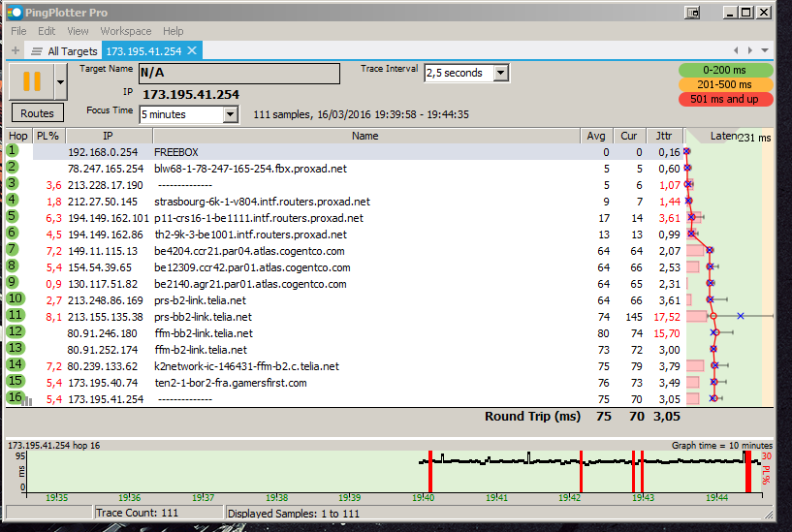Add a new target with the plus icon
Image resolution: width=792 pixels, height=532 pixels.
tap(16, 51)
